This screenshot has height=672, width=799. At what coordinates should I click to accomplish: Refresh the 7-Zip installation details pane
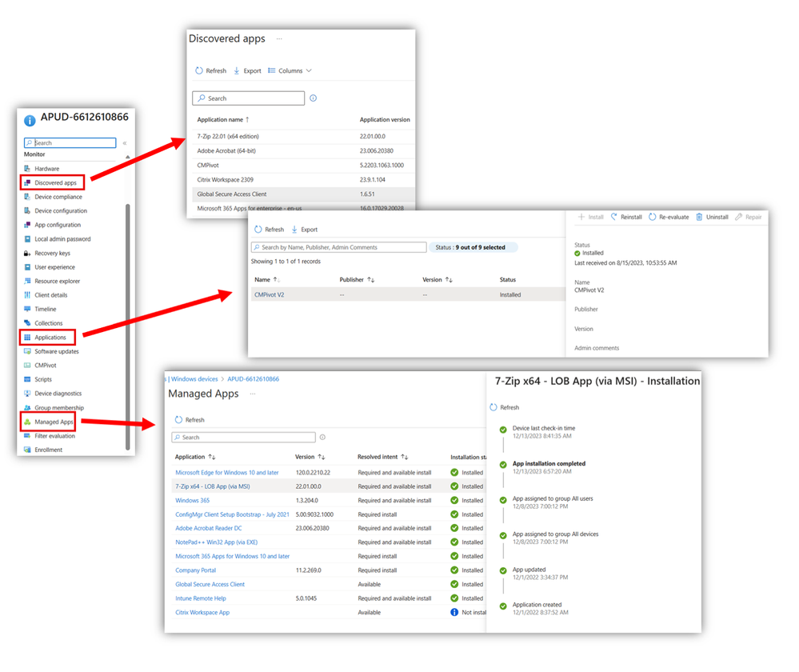pos(505,407)
